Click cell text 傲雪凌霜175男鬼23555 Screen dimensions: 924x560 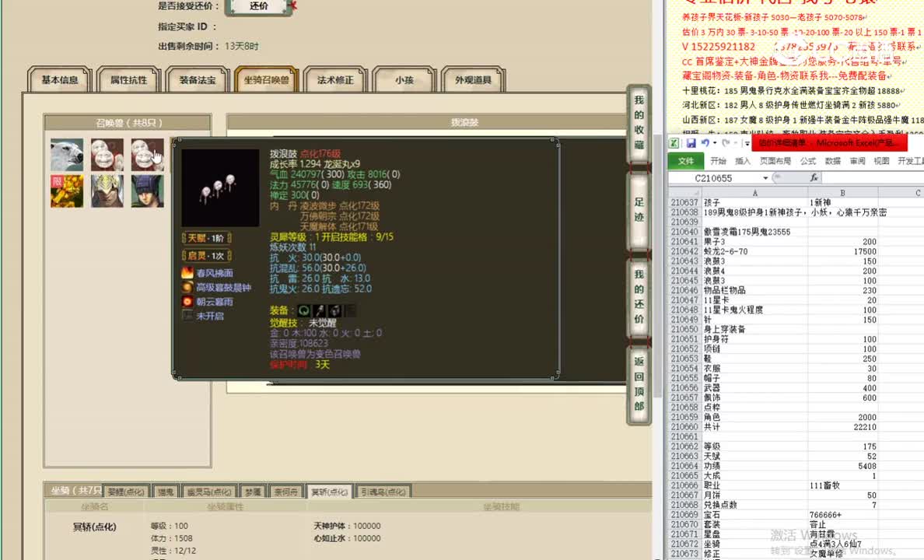tap(747, 232)
